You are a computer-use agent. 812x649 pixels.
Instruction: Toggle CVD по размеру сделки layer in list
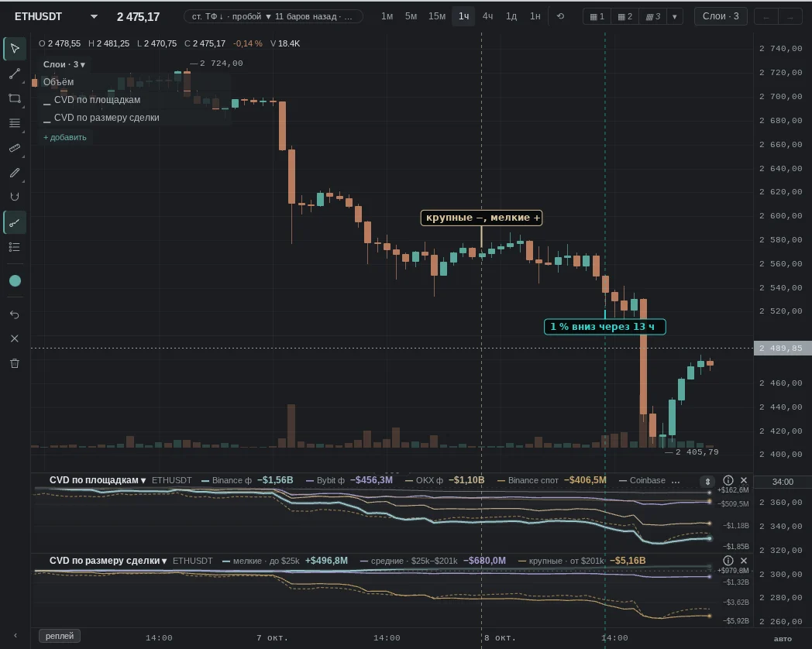tap(101, 118)
